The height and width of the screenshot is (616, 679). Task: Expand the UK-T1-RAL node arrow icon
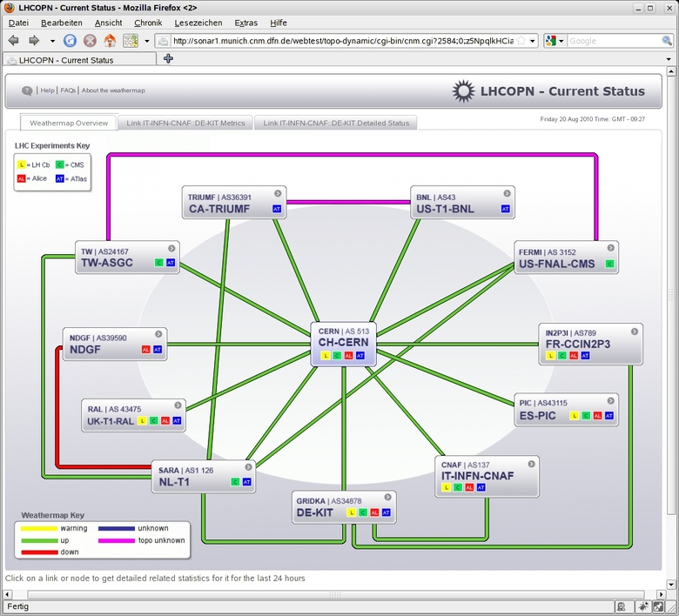click(x=178, y=405)
